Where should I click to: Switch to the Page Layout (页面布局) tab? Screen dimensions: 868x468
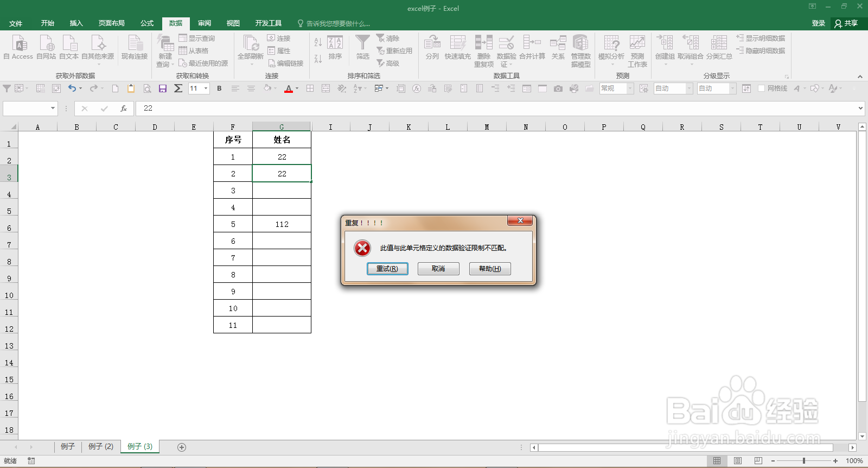112,23
